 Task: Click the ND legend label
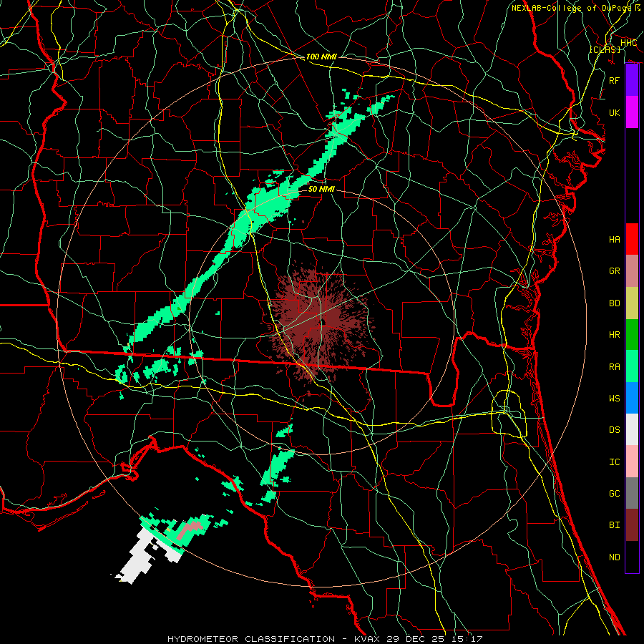[615, 557]
